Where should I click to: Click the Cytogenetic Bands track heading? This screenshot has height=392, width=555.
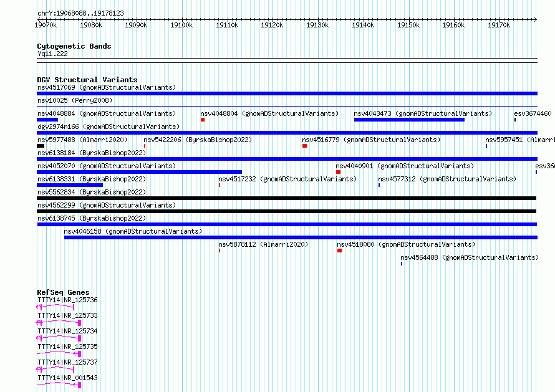[74, 46]
